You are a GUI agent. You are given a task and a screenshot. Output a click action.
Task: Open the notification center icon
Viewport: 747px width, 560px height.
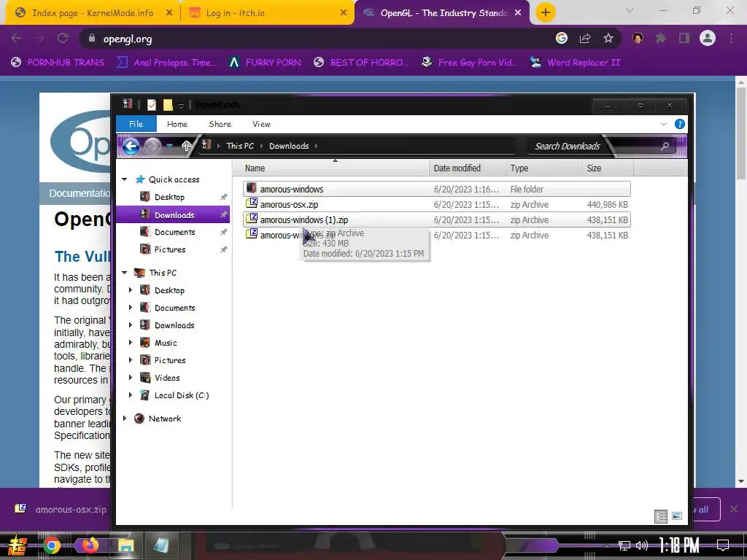click(723, 545)
